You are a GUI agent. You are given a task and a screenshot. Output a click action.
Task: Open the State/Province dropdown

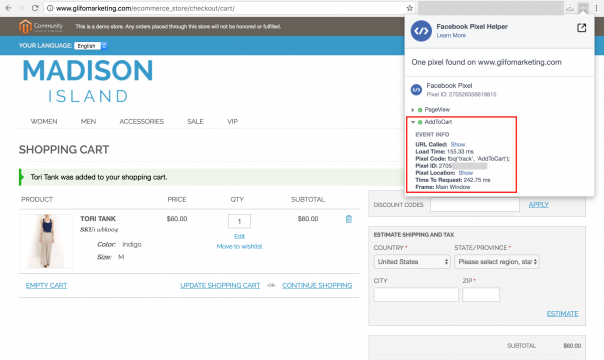pyautogui.click(x=497, y=262)
